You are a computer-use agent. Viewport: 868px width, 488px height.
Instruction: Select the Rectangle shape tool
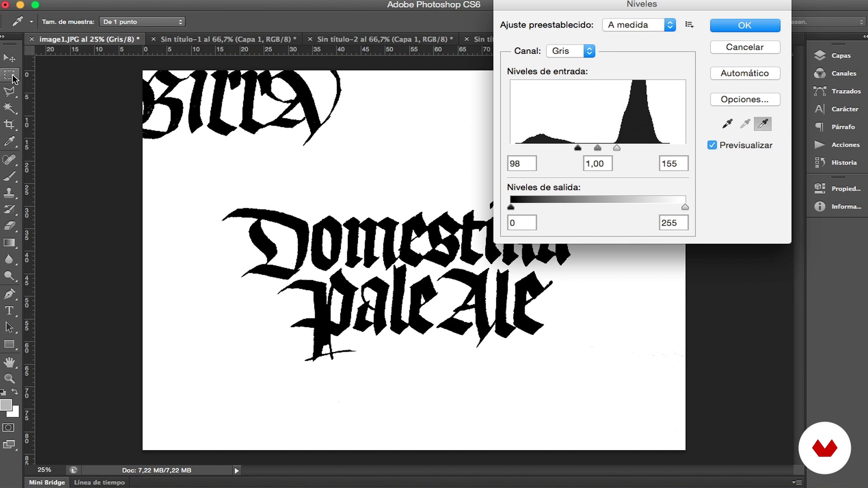tap(9, 344)
